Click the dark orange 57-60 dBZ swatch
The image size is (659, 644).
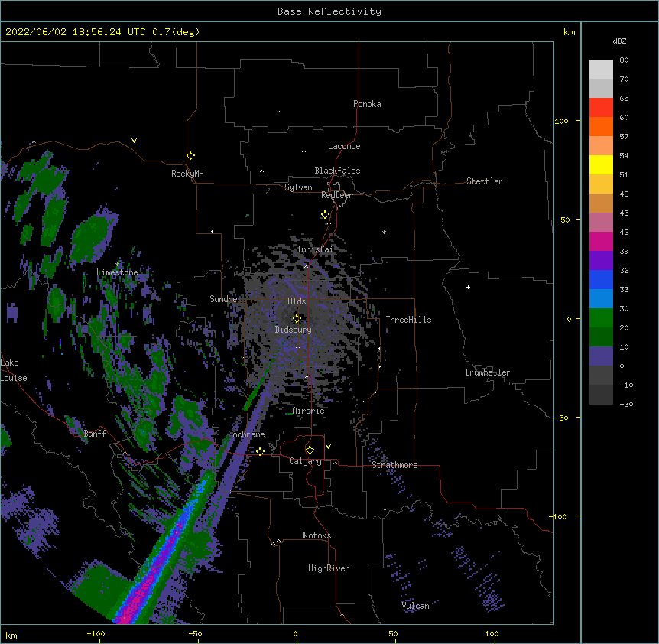coord(601,126)
